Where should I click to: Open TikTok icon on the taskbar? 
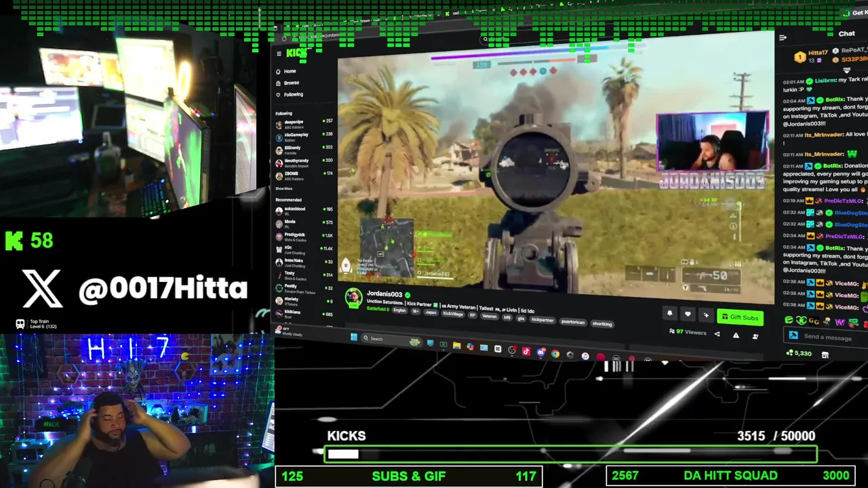pyautogui.click(x=526, y=350)
